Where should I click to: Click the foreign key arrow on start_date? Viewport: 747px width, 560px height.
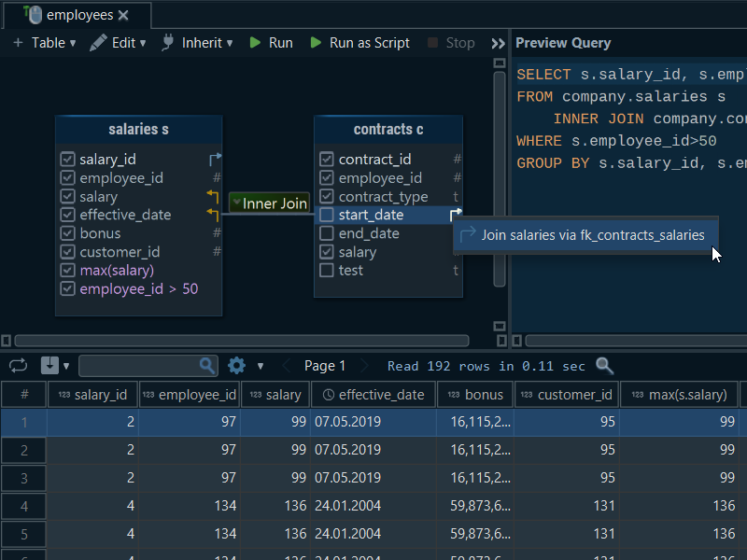[456, 215]
